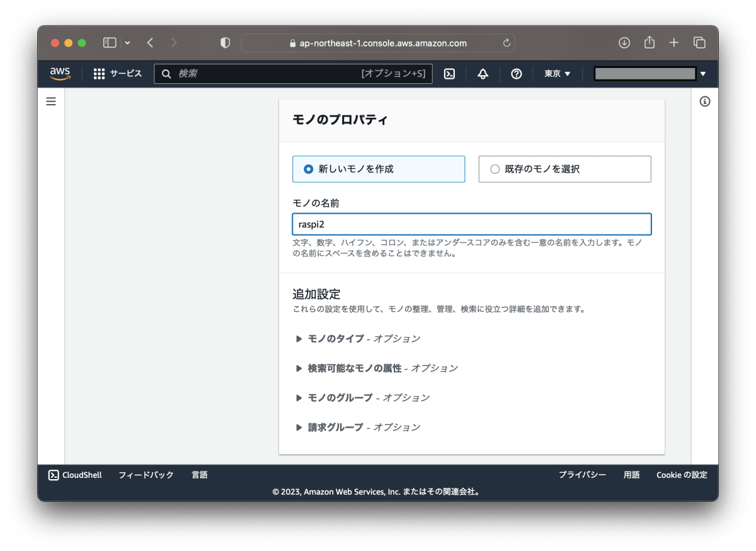Click the モノの名前 input field
The height and width of the screenshot is (551, 756).
(x=472, y=224)
